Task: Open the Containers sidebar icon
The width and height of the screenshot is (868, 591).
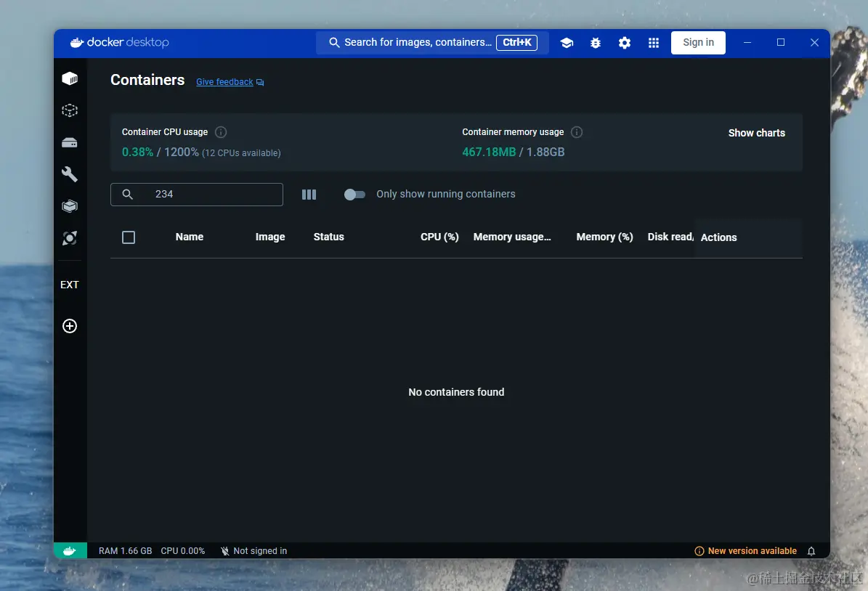Action: [x=70, y=78]
